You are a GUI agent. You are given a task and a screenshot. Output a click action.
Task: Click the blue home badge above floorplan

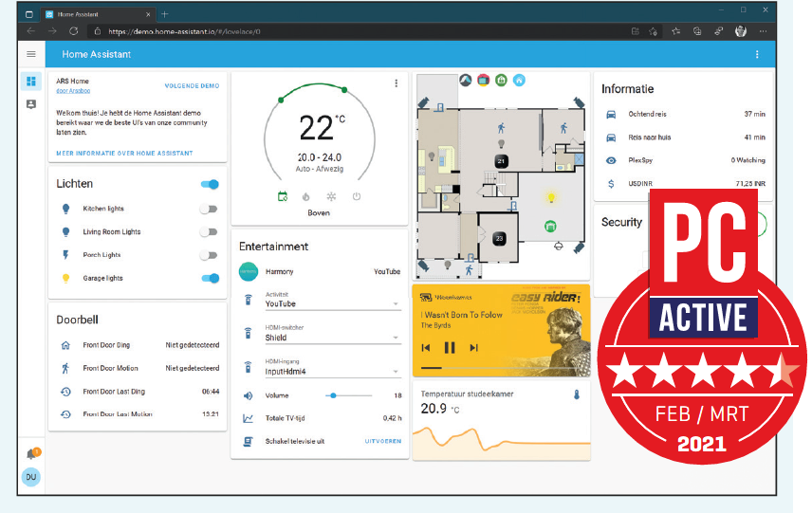click(x=519, y=80)
